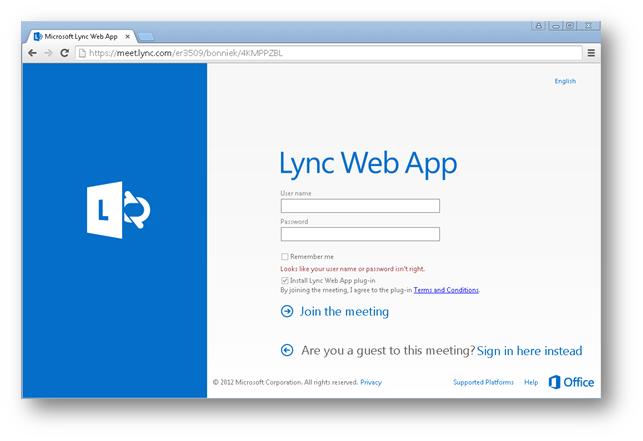Close the Microsoft Lync Web App tab

coord(128,37)
